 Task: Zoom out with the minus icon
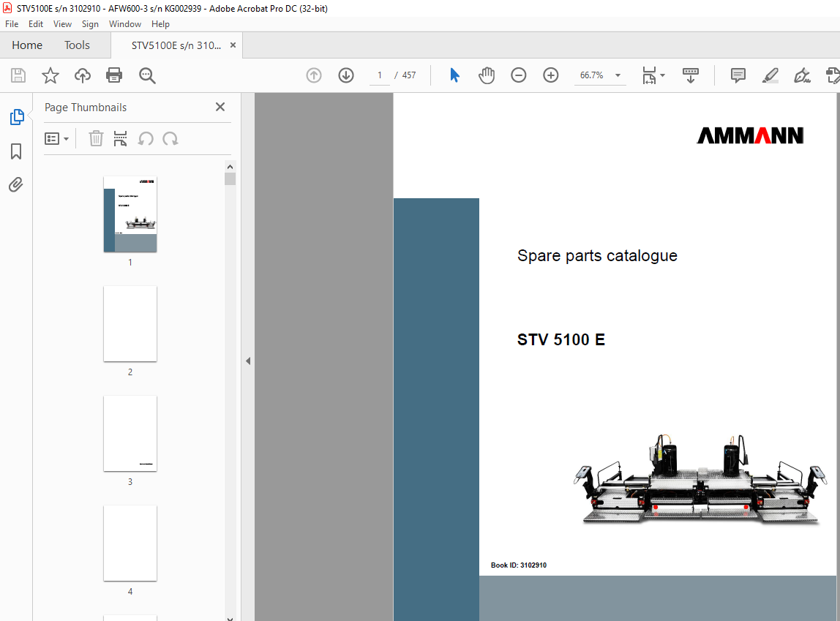[519, 75]
